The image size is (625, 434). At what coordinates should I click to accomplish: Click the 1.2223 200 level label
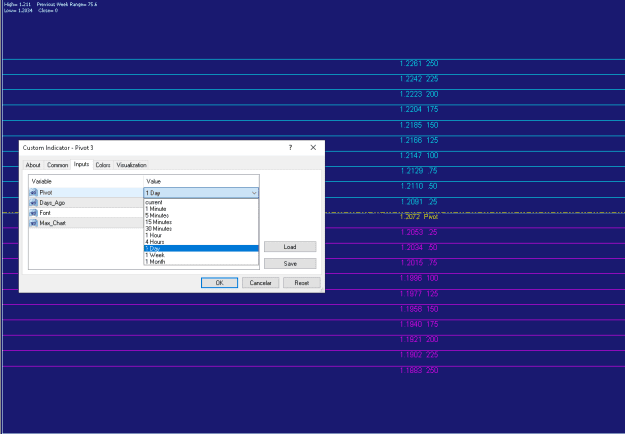click(x=419, y=94)
